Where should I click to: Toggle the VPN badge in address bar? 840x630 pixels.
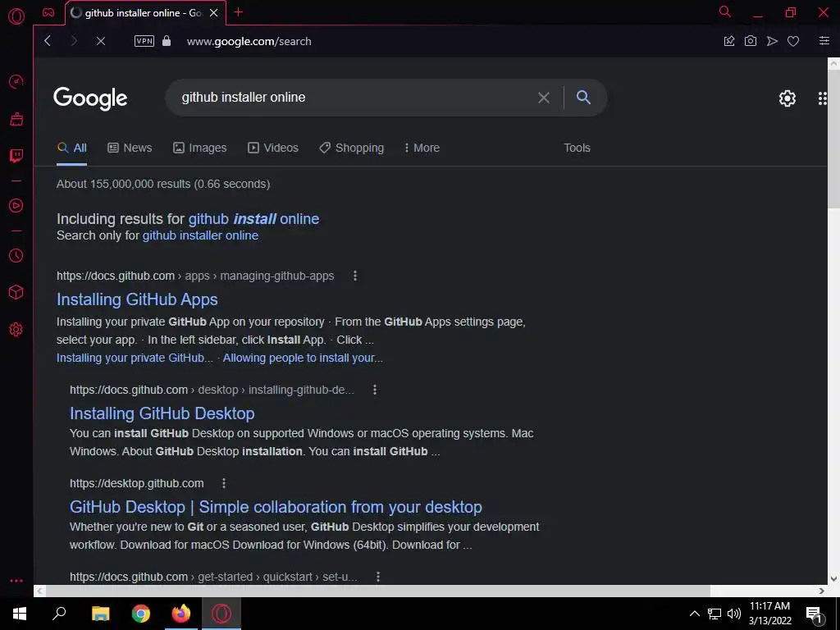click(x=144, y=41)
